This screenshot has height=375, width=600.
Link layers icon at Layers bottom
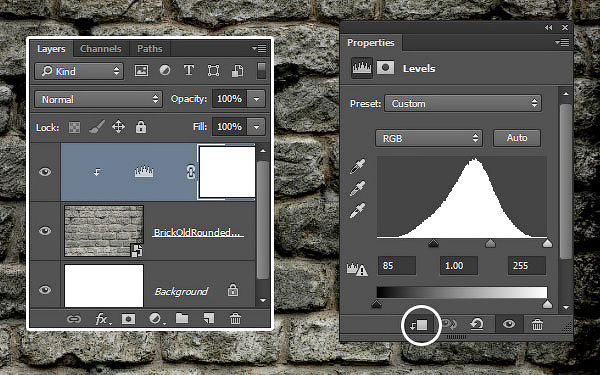pos(74,319)
